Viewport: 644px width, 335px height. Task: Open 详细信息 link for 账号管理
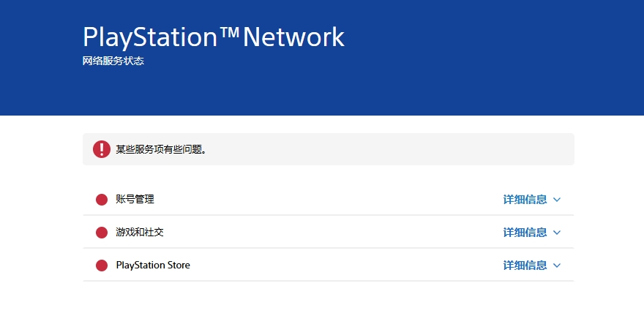pos(525,200)
